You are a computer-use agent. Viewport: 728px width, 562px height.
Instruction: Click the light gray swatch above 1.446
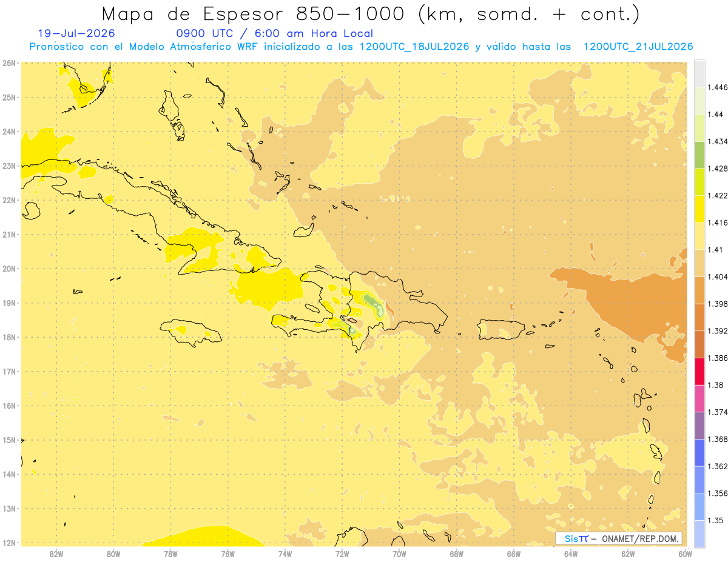pyautogui.click(x=699, y=73)
